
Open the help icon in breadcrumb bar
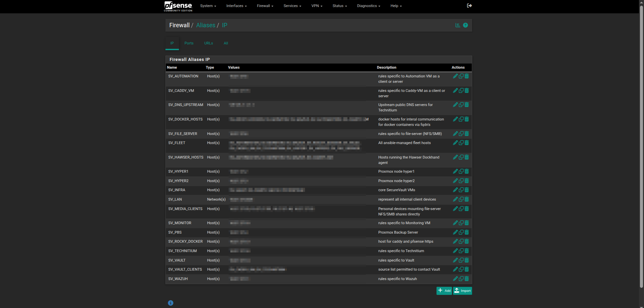(x=465, y=25)
